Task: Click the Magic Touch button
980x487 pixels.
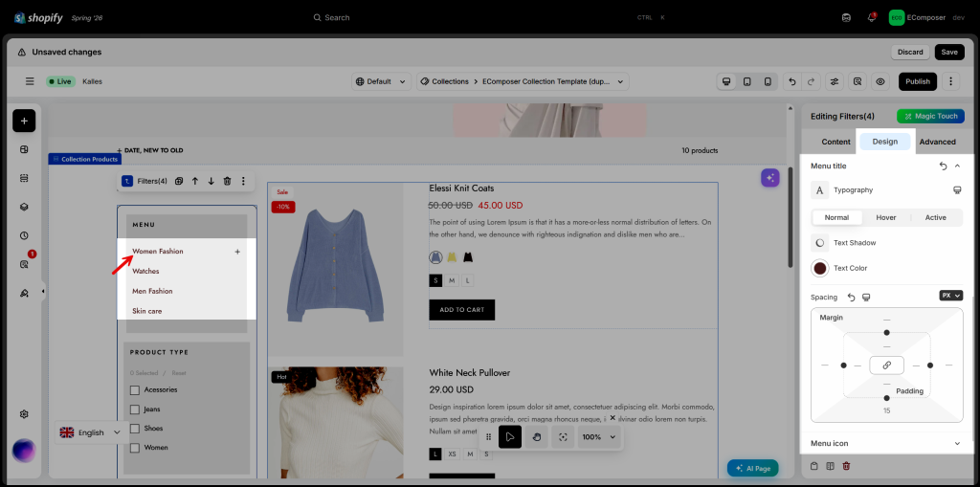Action: point(930,117)
